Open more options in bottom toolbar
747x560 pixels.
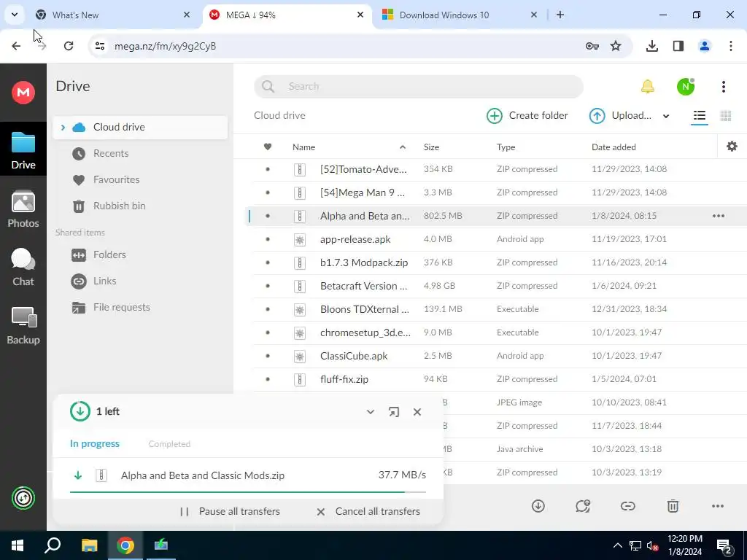(x=718, y=506)
